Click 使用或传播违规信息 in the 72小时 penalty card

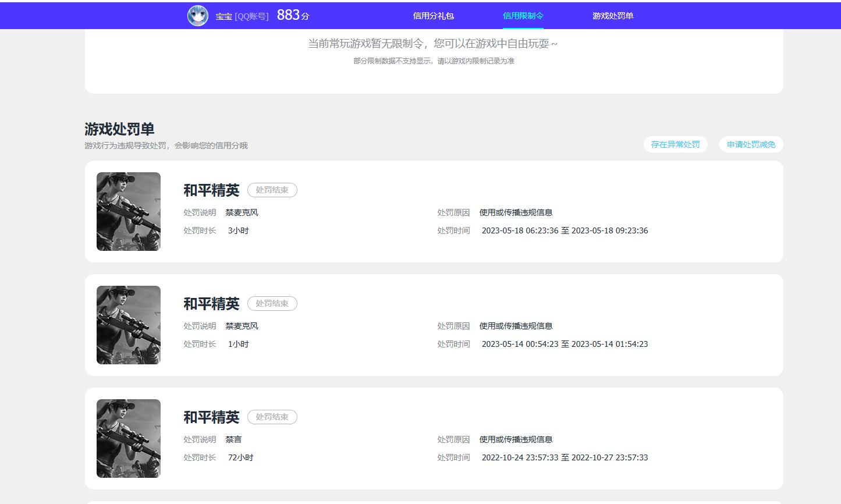point(516,439)
